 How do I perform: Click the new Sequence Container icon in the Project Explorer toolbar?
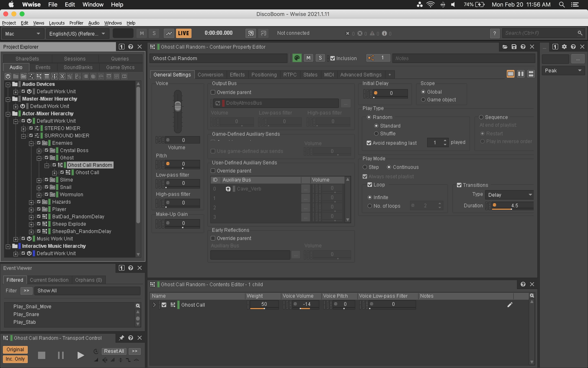click(x=47, y=76)
